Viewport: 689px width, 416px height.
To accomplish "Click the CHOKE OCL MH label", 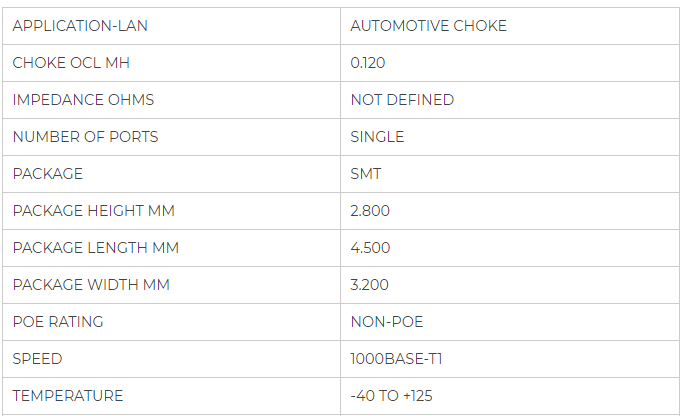I will [x=71, y=63].
